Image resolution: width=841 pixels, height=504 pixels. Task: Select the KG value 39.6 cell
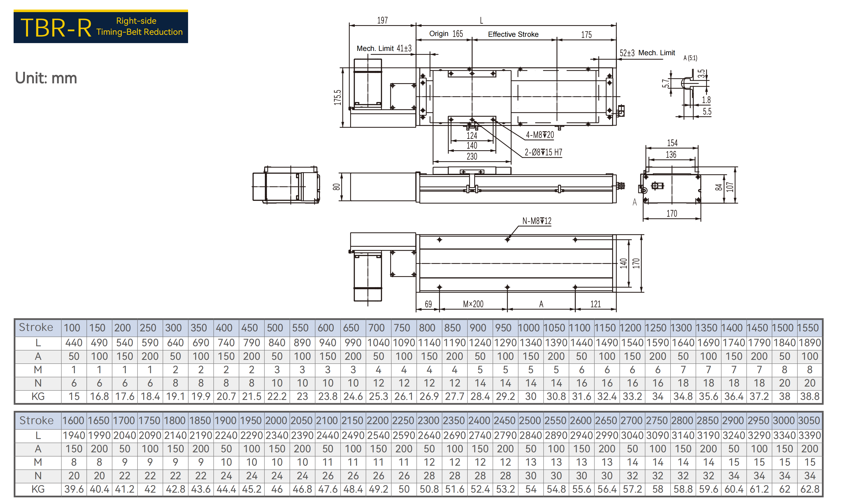click(74, 489)
